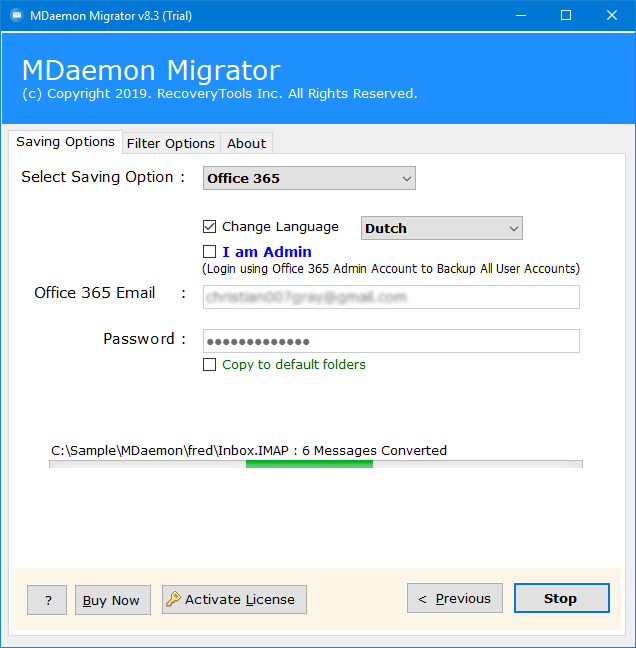Close the MDaemon Migrator window
Viewport: 636px width, 648px height.
612,16
